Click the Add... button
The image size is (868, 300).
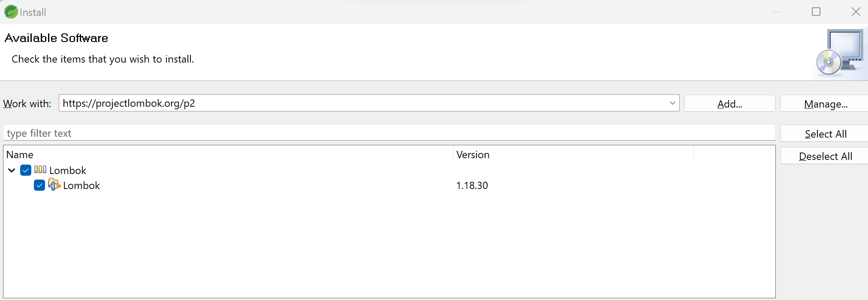729,104
